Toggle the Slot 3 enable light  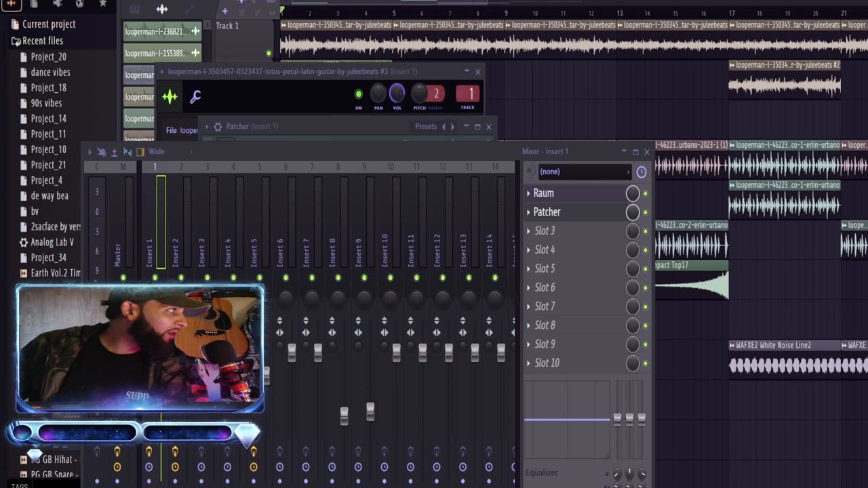click(646, 231)
